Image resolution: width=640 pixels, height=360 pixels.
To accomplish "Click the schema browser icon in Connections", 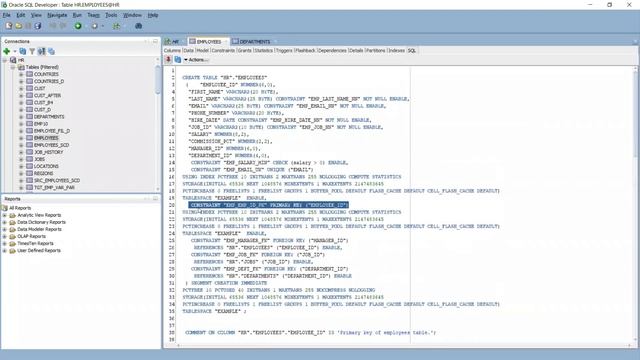I will tap(42, 51).
